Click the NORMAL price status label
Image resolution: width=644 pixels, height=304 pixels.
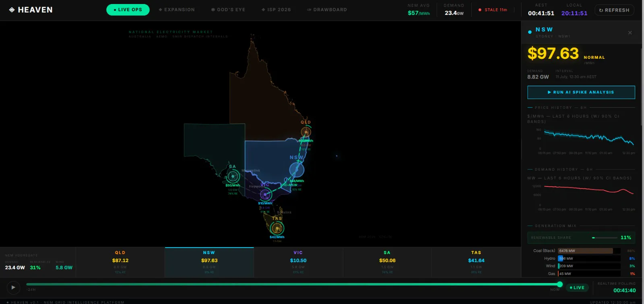(594, 58)
